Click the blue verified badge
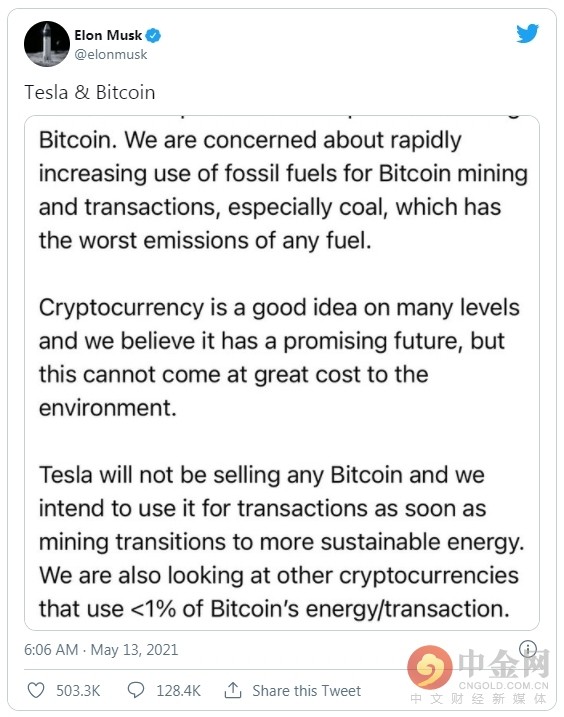The image size is (564, 717). 153,35
